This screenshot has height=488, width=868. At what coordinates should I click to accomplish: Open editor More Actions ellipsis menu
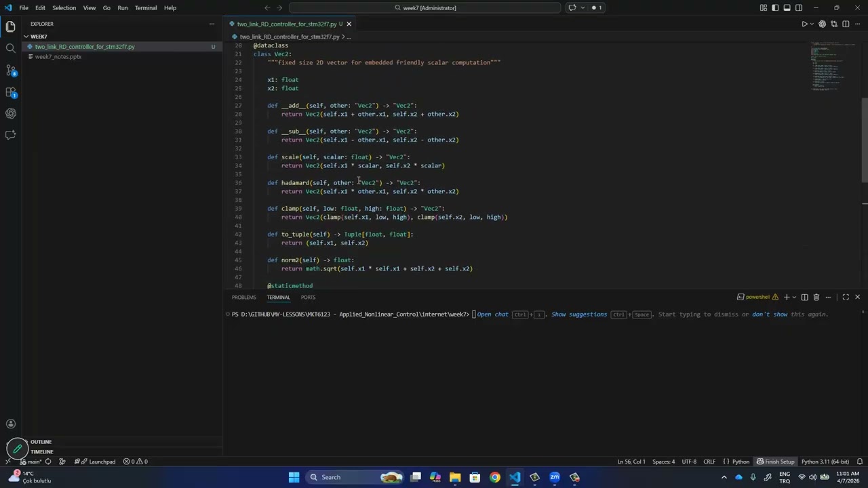857,24
